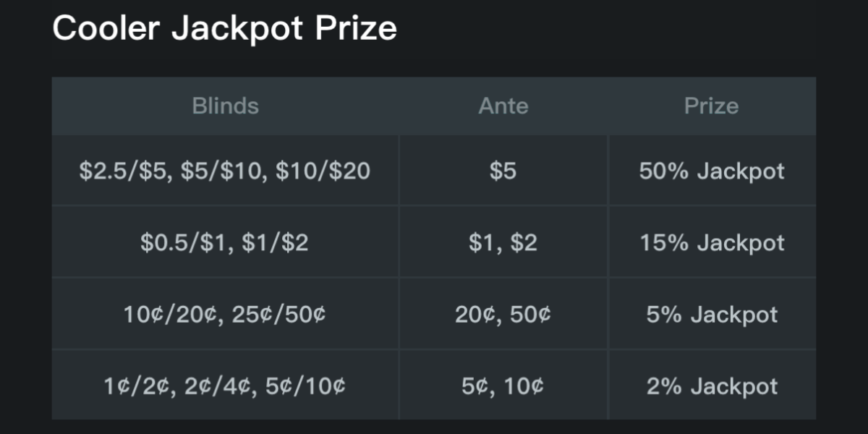Select the 25¢/50¢ blinds value
868x434 pixels.
[278, 315]
